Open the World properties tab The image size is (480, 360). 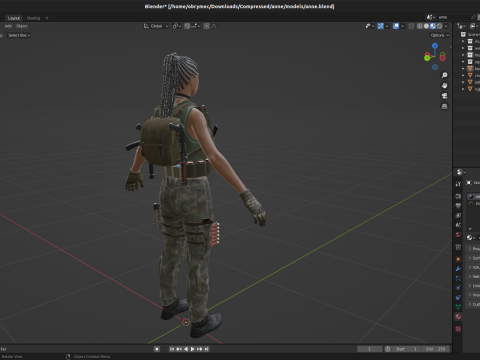tap(458, 235)
